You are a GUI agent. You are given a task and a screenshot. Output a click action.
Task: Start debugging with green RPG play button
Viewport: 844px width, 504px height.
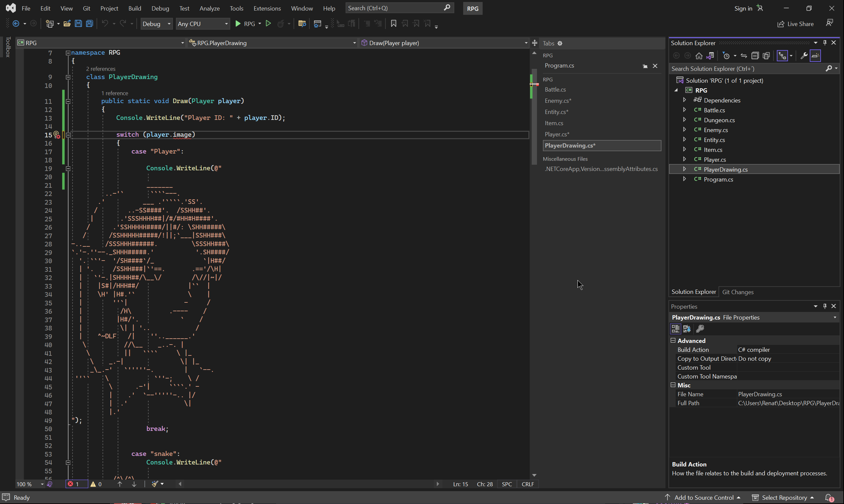238,24
